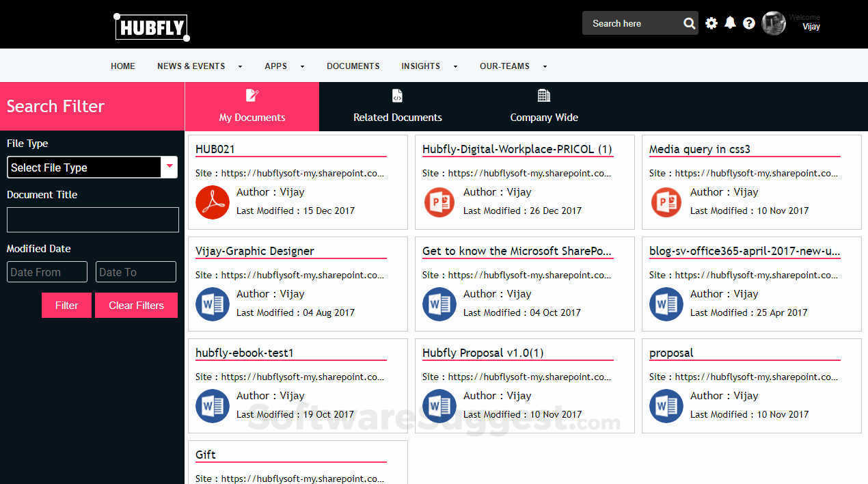Click the building icon above Company Wide
This screenshot has height=484, width=868.
pos(543,95)
